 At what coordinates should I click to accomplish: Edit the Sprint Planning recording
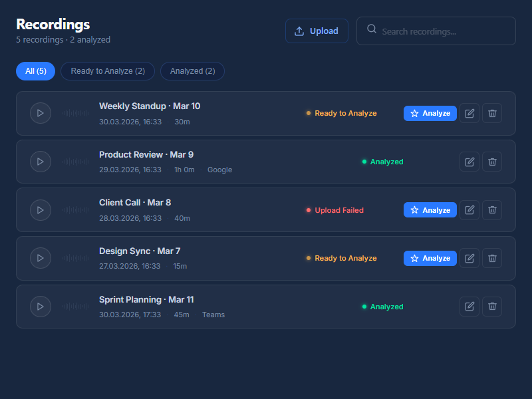(469, 307)
